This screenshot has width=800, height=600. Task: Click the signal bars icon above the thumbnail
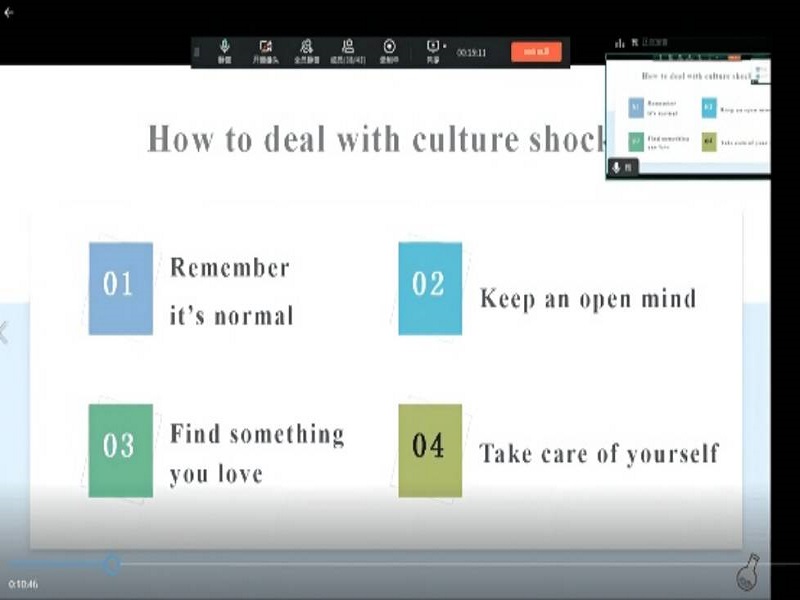[x=620, y=43]
